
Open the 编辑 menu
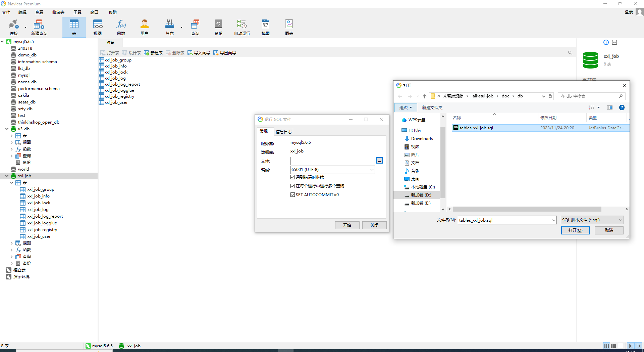pos(22,12)
